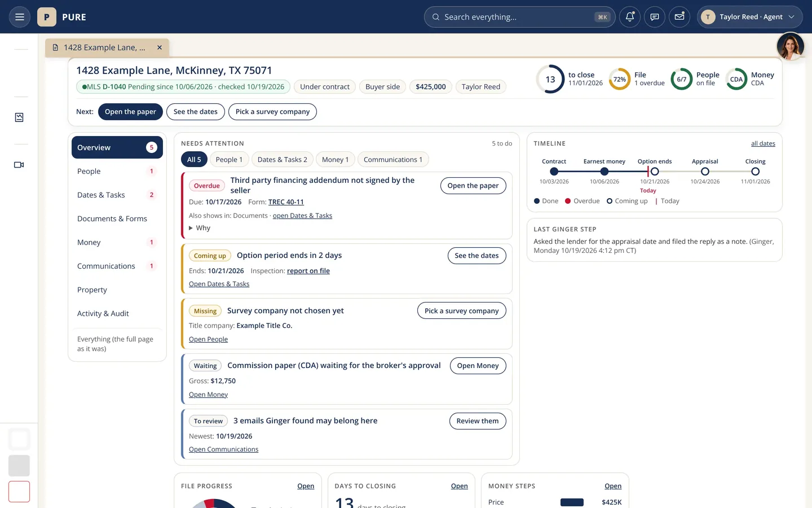Click the assistant profile photo avatar

click(790, 47)
